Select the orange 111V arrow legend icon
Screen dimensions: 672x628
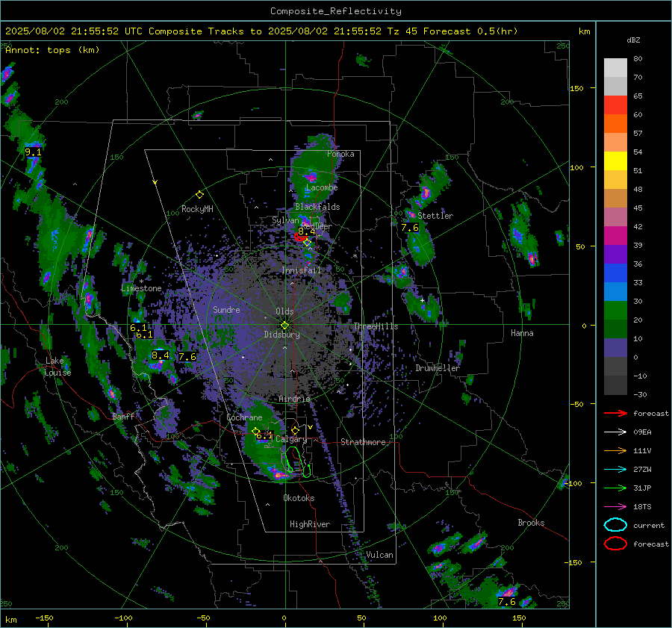click(615, 450)
